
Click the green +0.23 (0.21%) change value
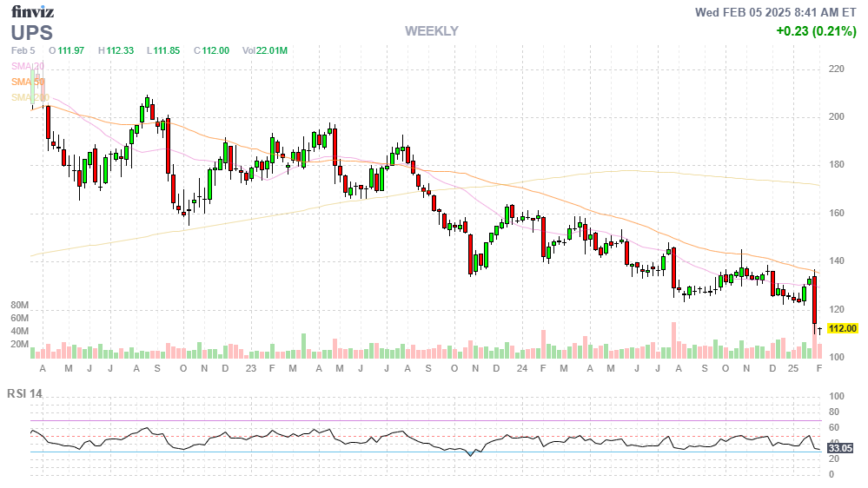[816, 31]
